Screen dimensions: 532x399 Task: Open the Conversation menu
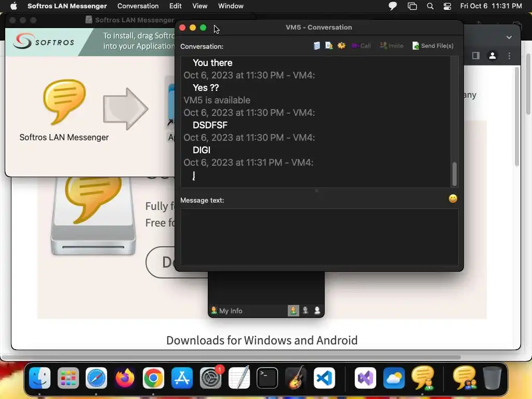pyautogui.click(x=138, y=6)
